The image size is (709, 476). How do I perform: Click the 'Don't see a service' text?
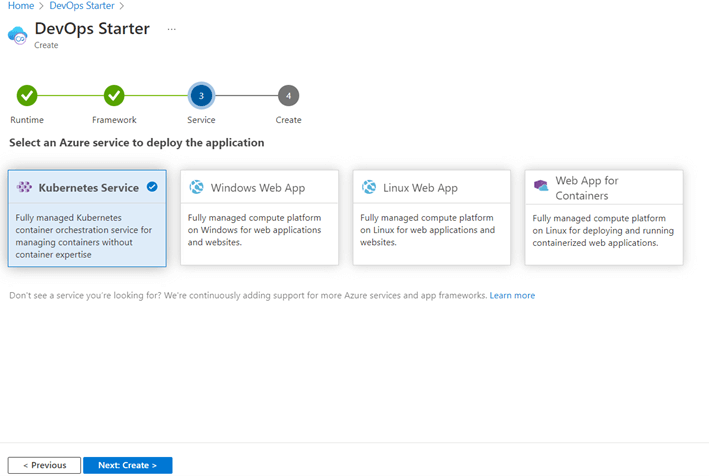248,295
